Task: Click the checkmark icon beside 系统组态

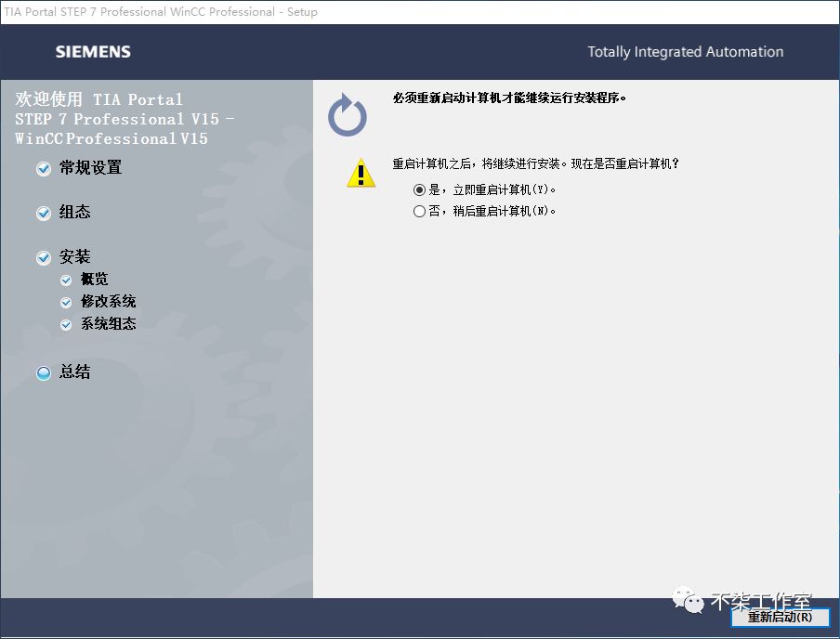Action: coord(66,324)
